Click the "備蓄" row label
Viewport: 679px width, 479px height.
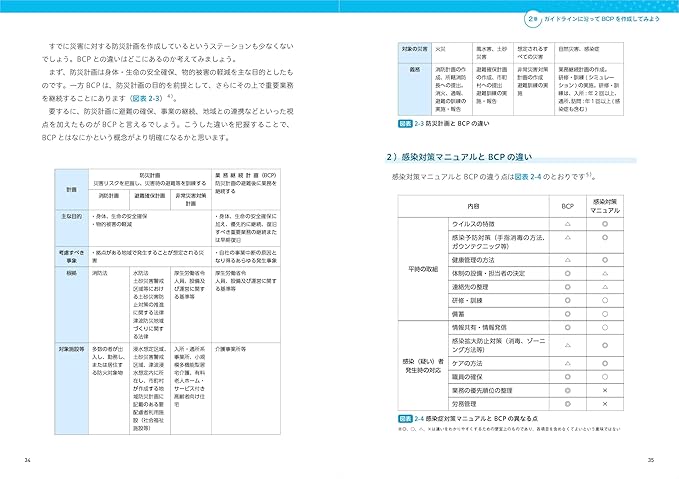458,314
